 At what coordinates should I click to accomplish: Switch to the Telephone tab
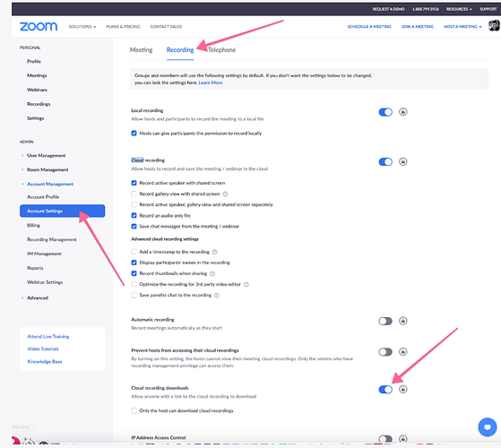coord(221,50)
